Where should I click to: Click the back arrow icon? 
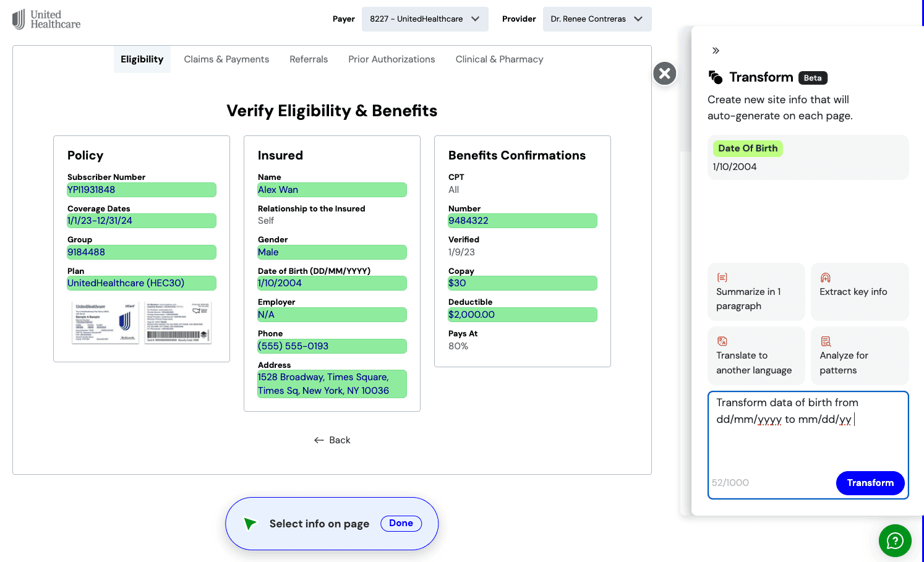319,440
